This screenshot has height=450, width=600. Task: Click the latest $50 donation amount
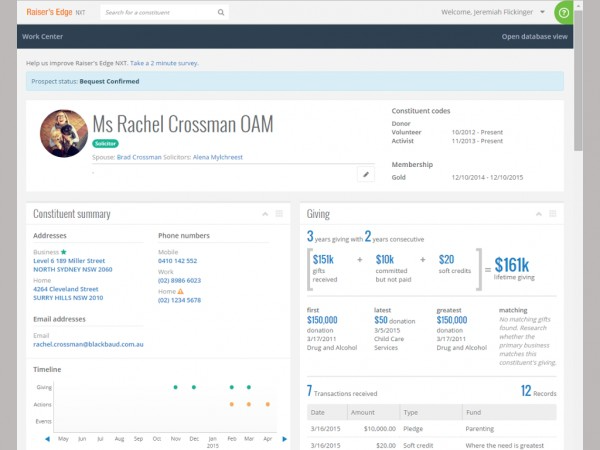pos(381,320)
